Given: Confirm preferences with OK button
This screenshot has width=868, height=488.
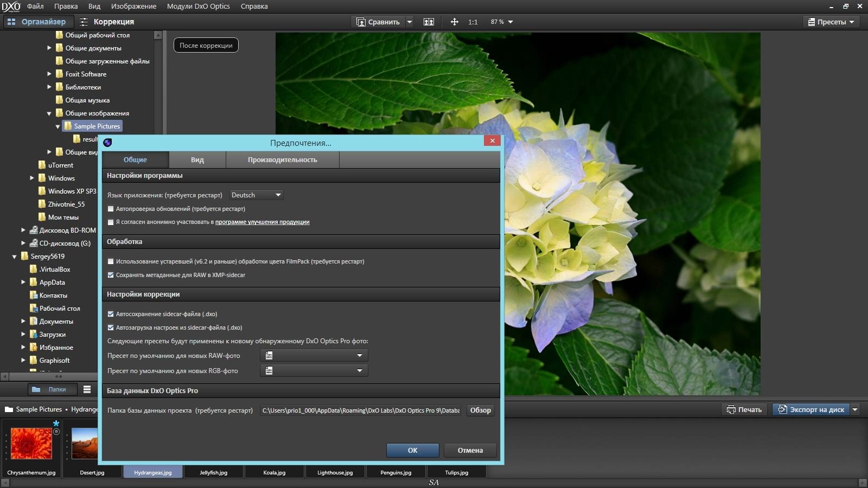Looking at the screenshot, I should (413, 450).
